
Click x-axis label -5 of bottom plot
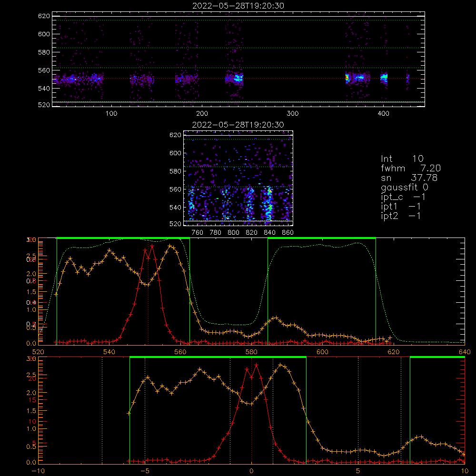[x=145, y=471]
